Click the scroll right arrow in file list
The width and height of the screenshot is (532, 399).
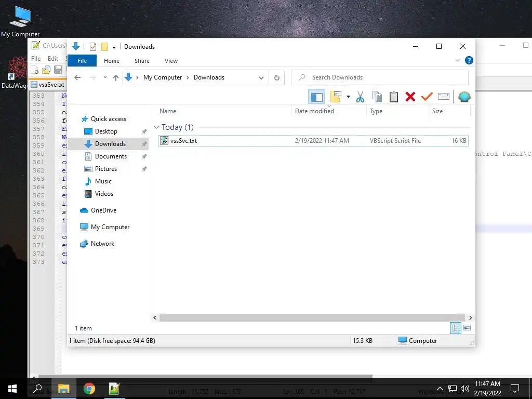coord(470,317)
